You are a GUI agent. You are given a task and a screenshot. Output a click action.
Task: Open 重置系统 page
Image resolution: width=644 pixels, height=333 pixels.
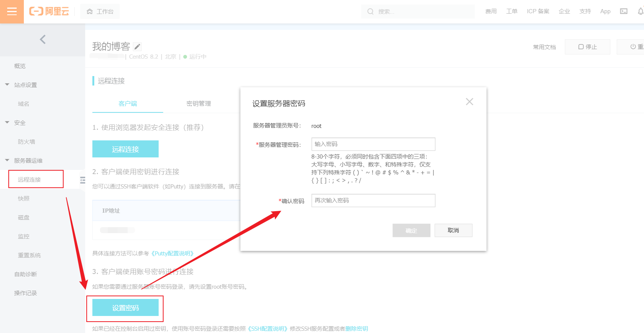[29, 255]
